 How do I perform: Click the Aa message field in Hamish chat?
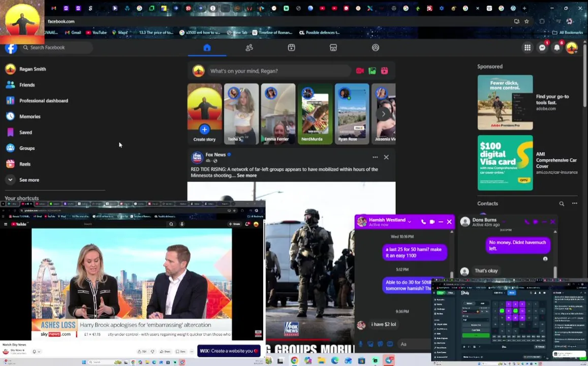click(414, 344)
